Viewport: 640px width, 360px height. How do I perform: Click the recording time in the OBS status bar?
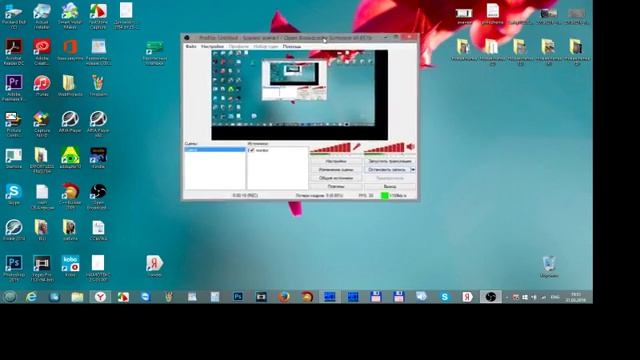click(245, 196)
